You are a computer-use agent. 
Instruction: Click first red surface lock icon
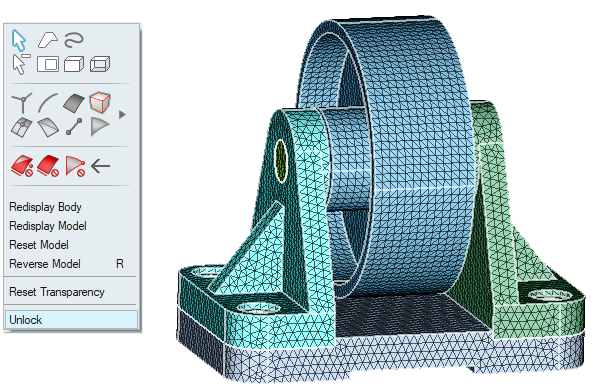coord(22,166)
